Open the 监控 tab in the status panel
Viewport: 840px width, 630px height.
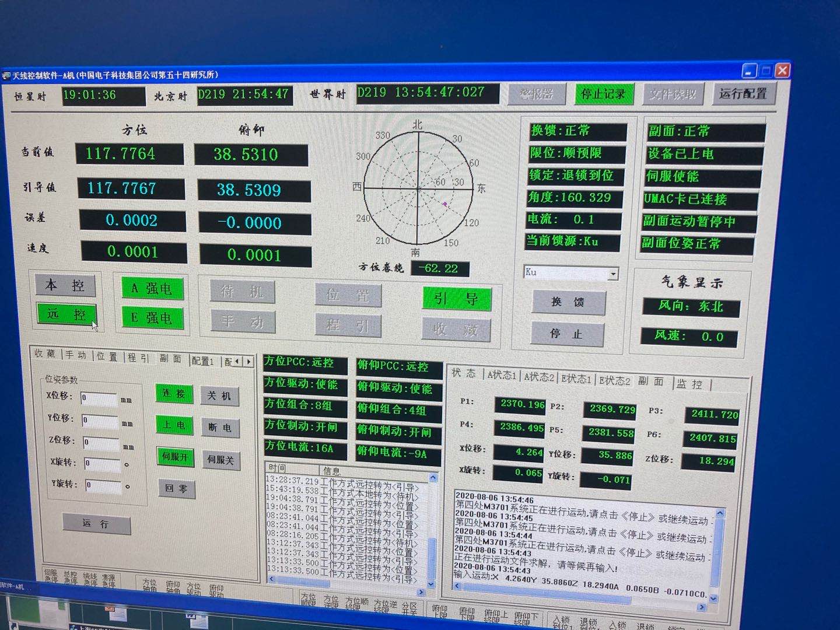coord(689,384)
